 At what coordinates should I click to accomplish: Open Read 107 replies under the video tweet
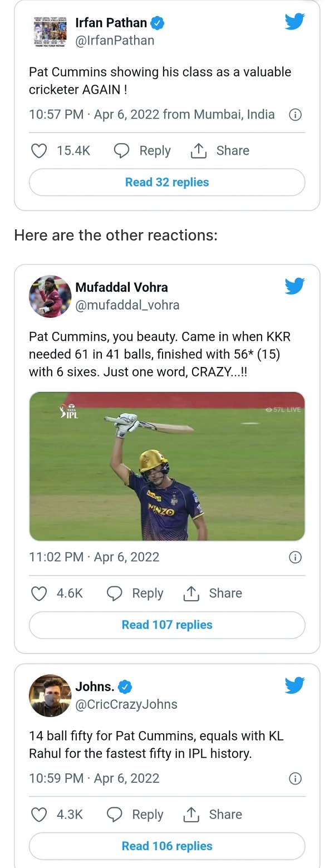tap(167, 625)
